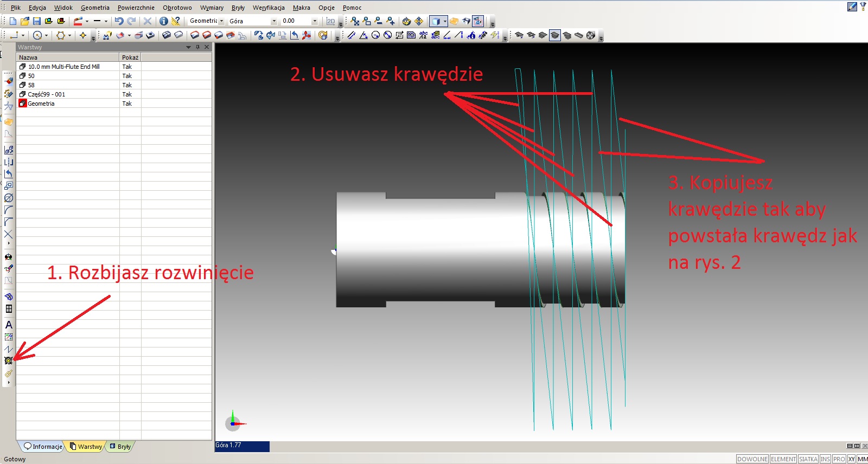Screen dimensions: 868x464
Task: Toggle ELEMENT snap in status bar
Action: click(x=783, y=459)
